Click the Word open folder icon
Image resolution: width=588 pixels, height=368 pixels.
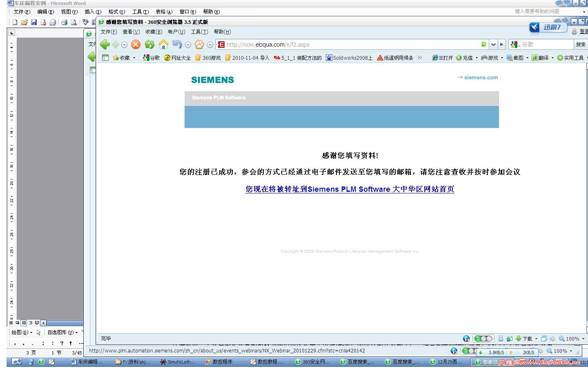click(24, 22)
